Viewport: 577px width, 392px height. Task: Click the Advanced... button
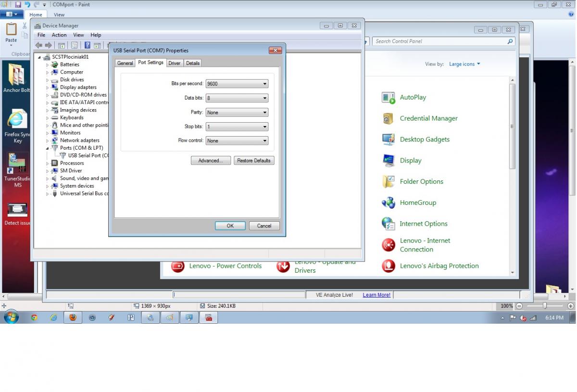[x=211, y=161]
